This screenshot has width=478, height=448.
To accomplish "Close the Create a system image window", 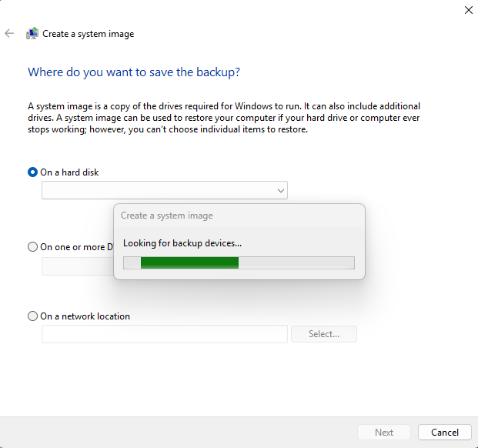I will pyautogui.click(x=468, y=10).
